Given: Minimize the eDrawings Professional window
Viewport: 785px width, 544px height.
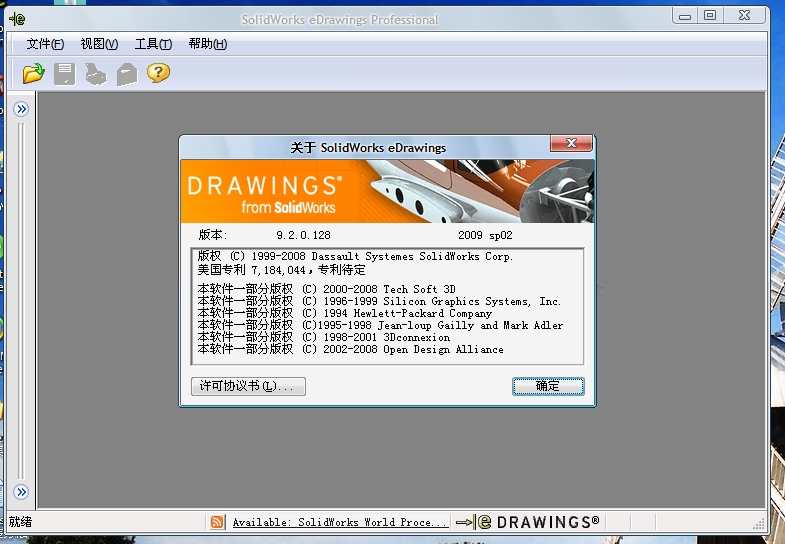Looking at the screenshot, I should 685,16.
